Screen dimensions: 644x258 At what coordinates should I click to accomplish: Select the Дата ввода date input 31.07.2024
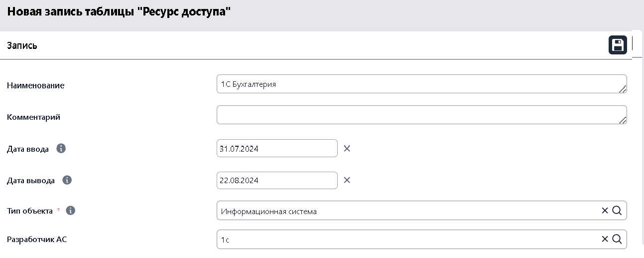tap(277, 148)
